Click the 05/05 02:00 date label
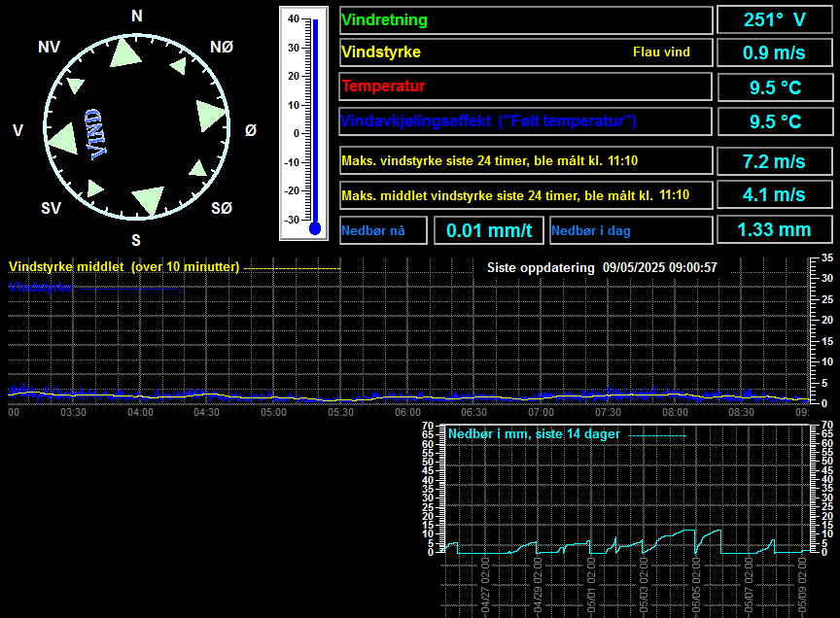 [x=695, y=585]
